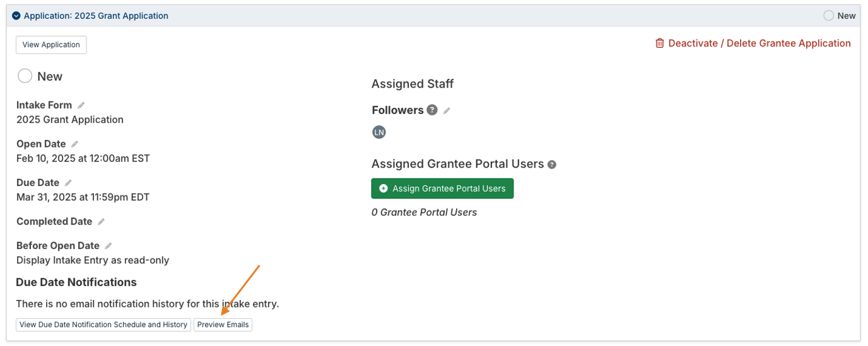Edit the Open Date pencil icon

click(75, 144)
